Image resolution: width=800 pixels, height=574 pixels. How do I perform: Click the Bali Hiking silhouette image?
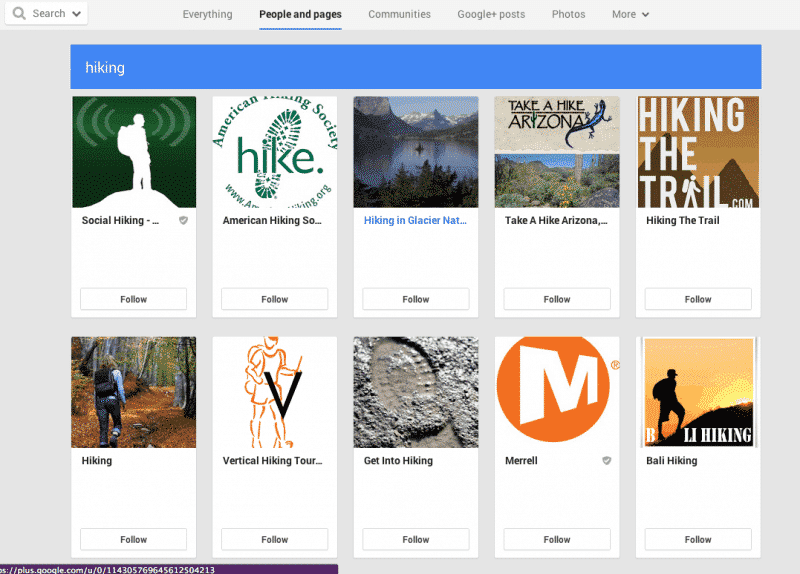[698, 392]
